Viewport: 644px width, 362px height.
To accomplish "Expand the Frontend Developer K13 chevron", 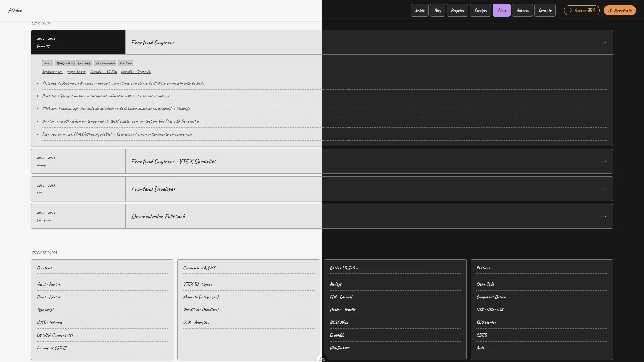I will [x=605, y=189].
